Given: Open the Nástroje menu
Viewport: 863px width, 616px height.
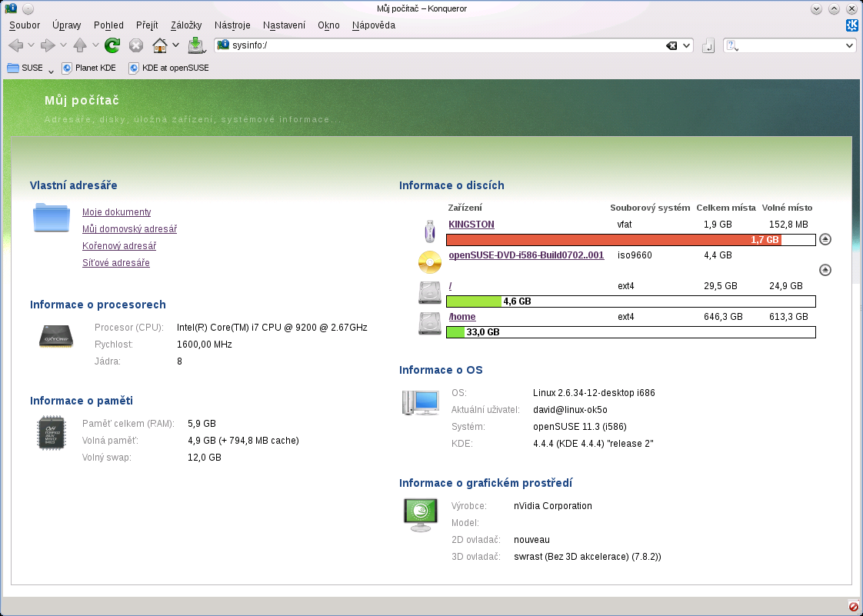Looking at the screenshot, I should click(x=232, y=25).
